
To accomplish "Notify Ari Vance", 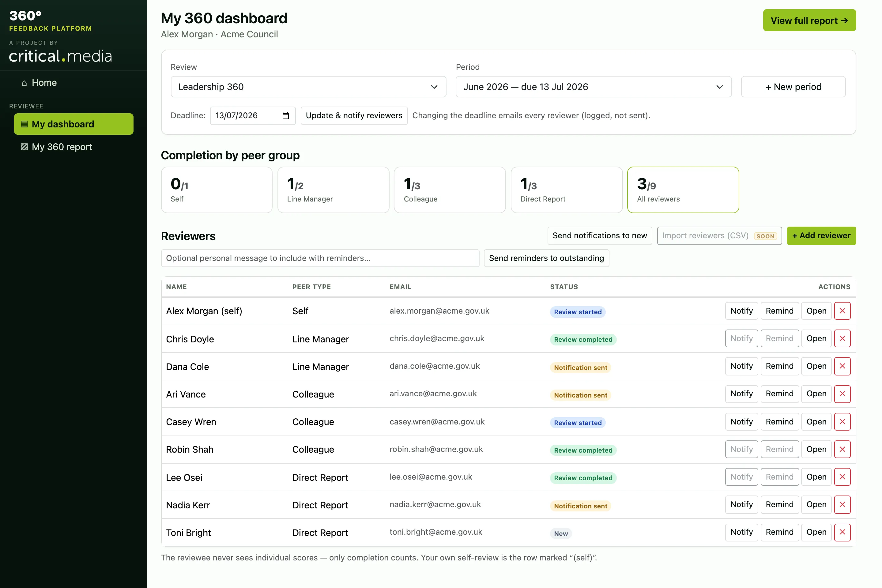I will point(741,394).
